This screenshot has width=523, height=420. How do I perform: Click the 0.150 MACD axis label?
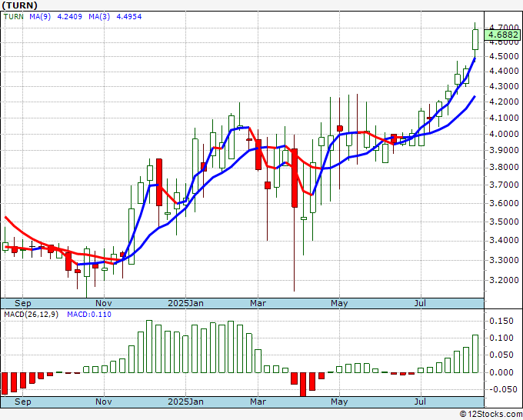coord(501,321)
